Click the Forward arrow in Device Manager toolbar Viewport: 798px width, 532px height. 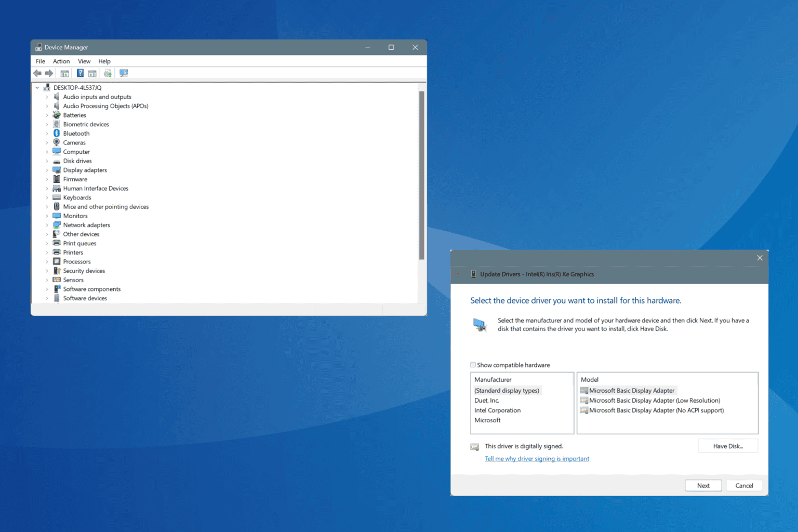point(49,73)
